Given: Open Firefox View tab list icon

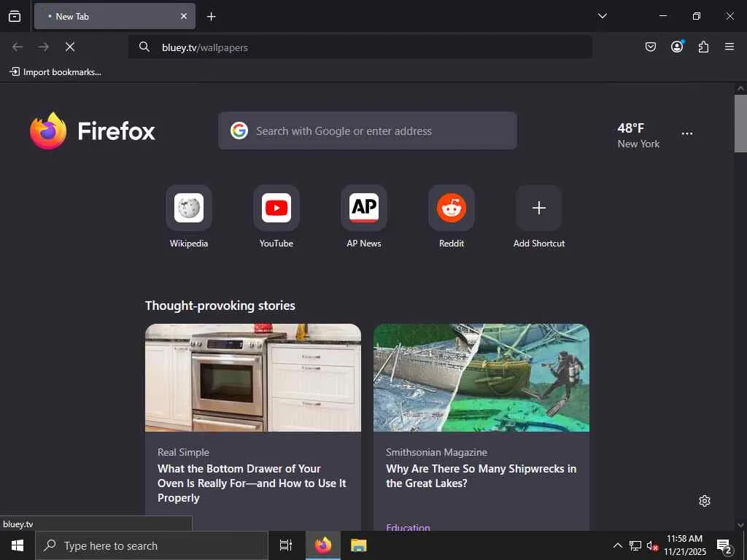Looking at the screenshot, I should click(15, 16).
